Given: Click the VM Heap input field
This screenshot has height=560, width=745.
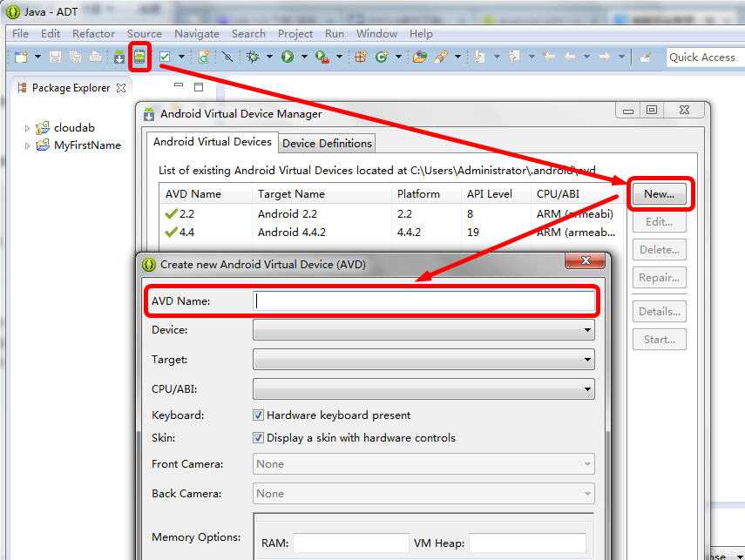Looking at the screenshot, I should pos(528,543).
